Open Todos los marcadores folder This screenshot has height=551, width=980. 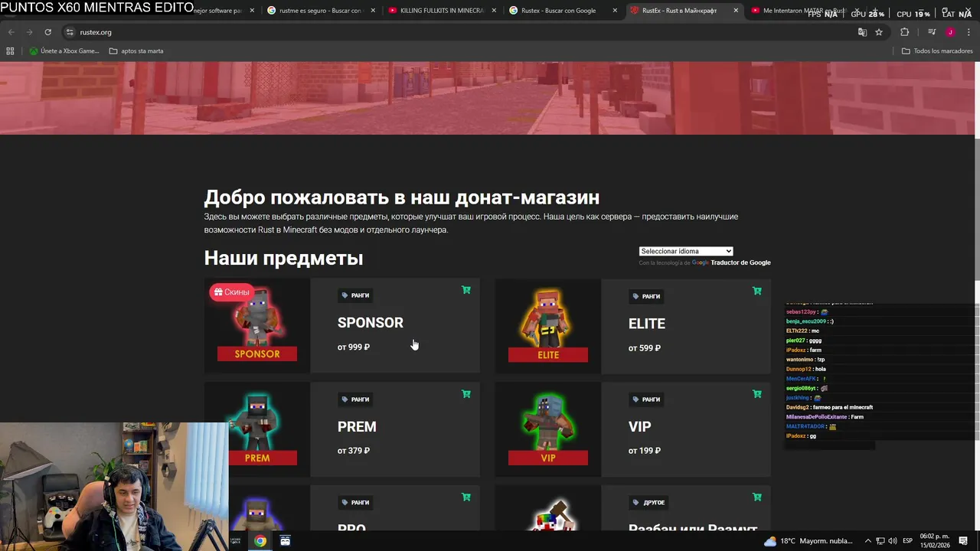(937, 51)
